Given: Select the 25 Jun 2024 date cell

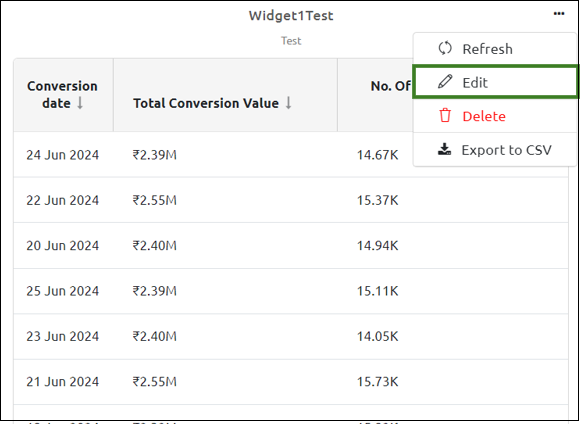Looking at the screenshot, I should pos(62,291).
